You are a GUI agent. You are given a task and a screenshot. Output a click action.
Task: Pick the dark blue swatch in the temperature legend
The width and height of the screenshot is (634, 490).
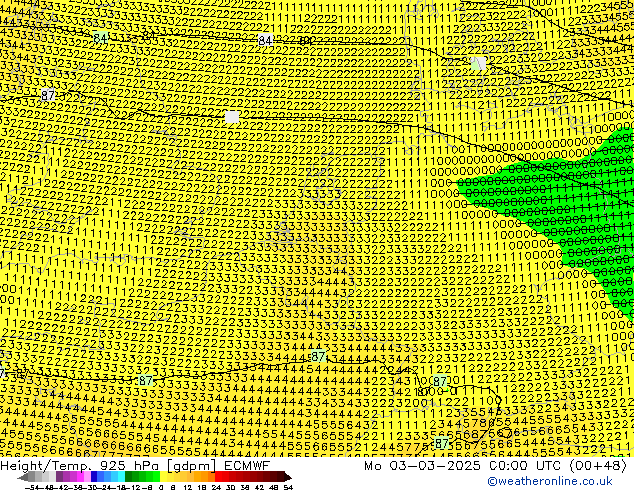coord(94,478)
